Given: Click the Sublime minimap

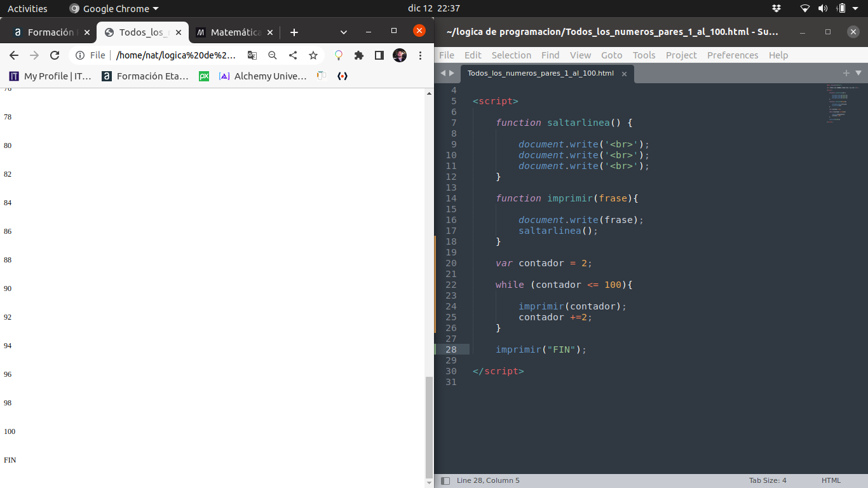Looking at the screenshot, I should (842, 104).
